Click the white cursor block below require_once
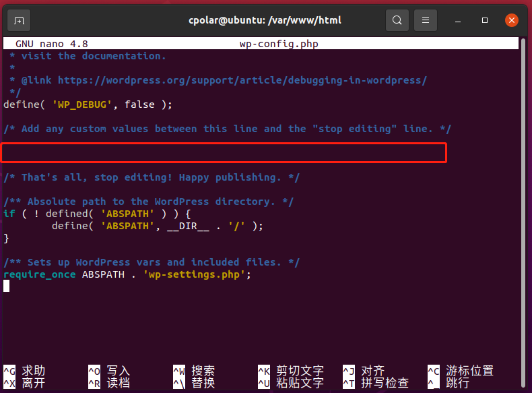The height and width of the screenshot is (393, 532). coord(7,286)
